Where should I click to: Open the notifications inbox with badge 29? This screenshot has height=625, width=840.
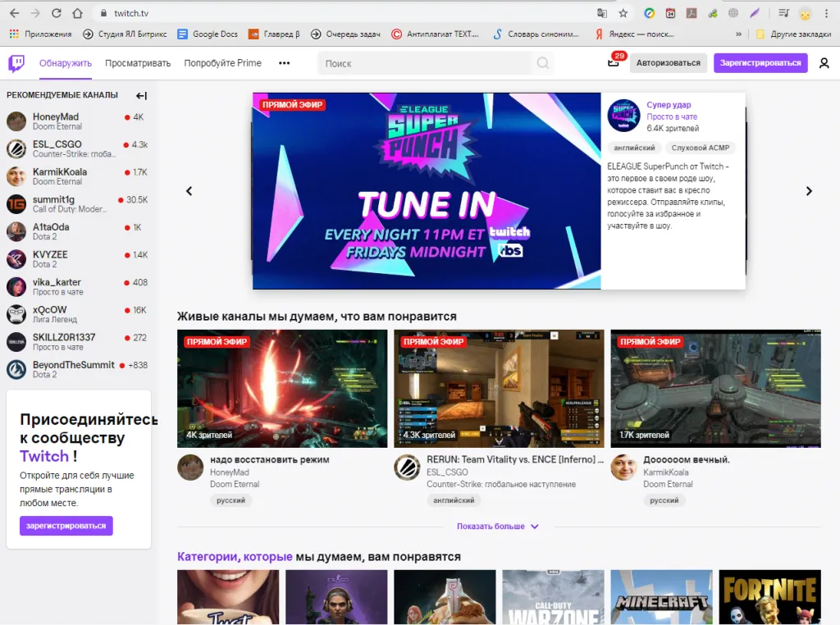click(x=614, y=62)
